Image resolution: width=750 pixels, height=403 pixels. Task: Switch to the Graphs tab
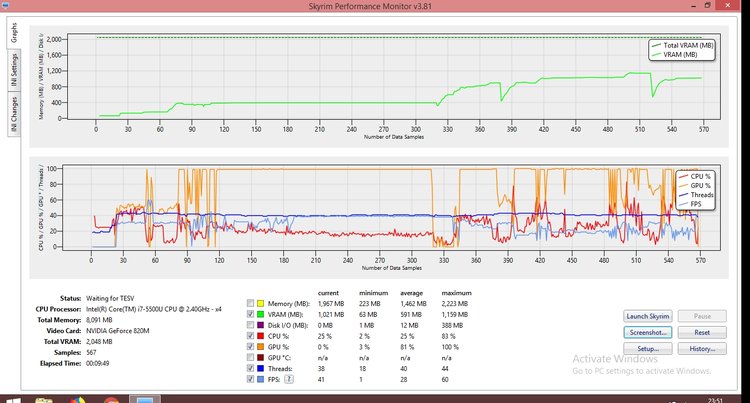tap(14, 33)
